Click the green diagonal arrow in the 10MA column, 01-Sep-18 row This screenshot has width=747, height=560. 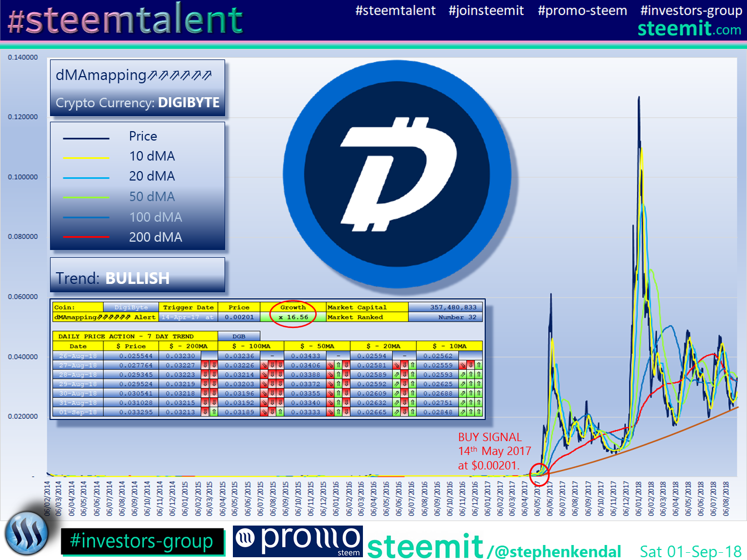tap(462, 412)
